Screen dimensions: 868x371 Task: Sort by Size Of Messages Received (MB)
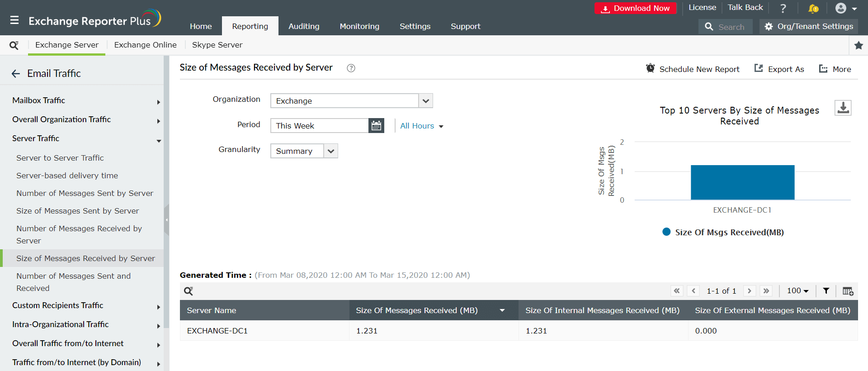click(x=434, y=310)
